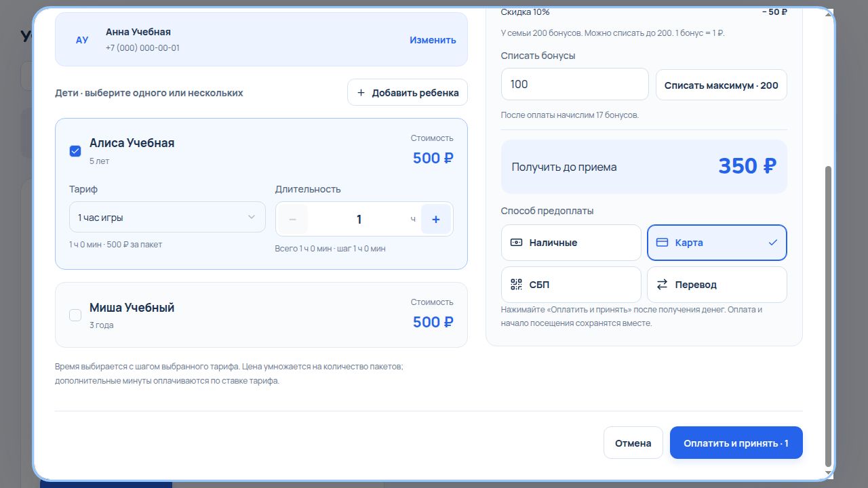The image size is (868, 488).
Task: Click Списать максимум · 200 button
Action: tap(722, 85)
